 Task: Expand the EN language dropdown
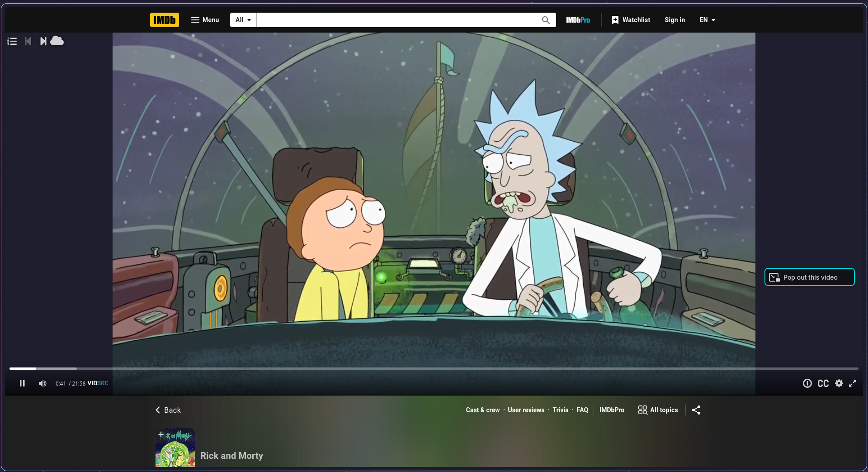tap(708, 20)
